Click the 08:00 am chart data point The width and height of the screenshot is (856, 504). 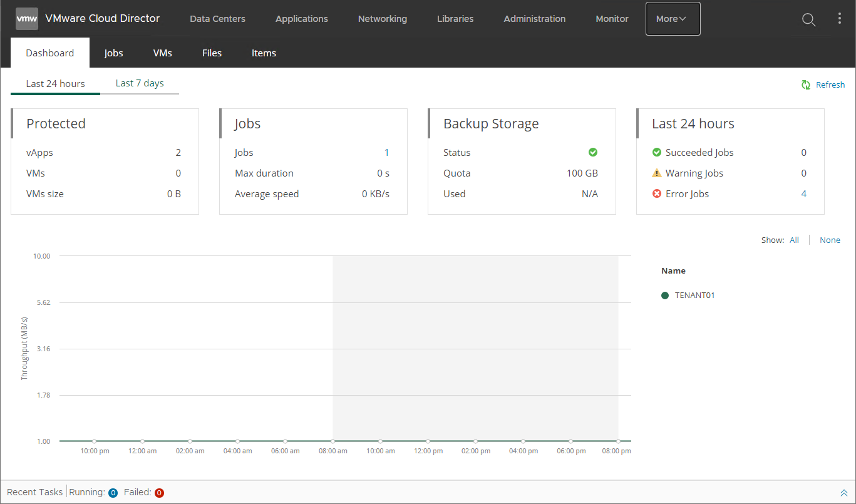pyautogui.click(x=333, y=441)
